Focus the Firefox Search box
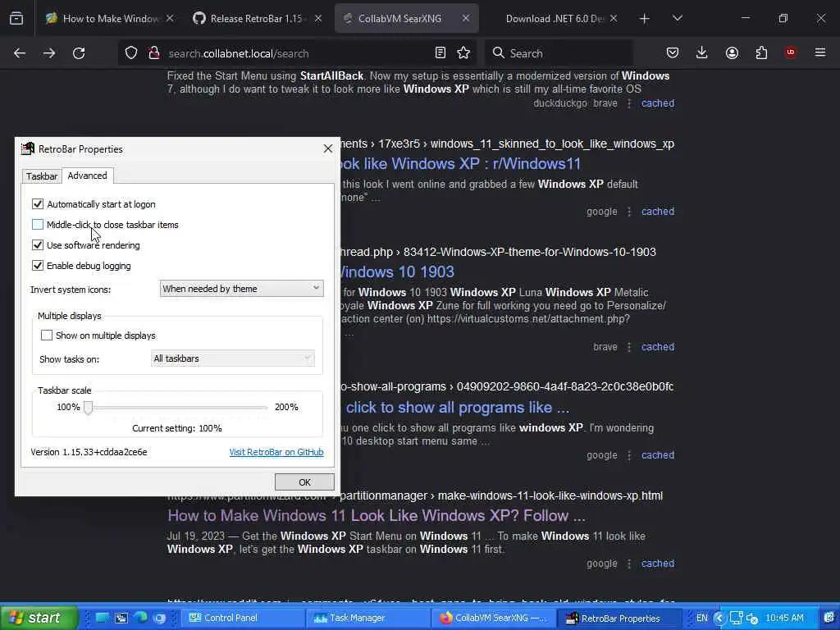 [559, 53]
